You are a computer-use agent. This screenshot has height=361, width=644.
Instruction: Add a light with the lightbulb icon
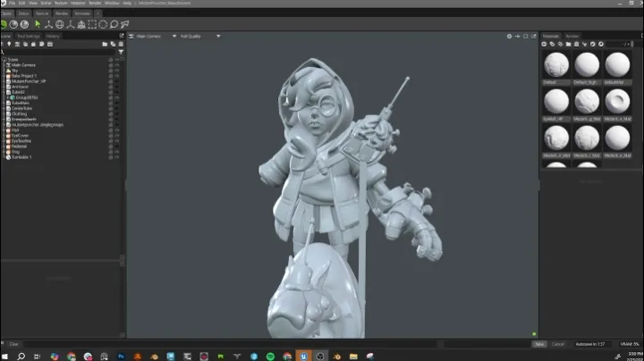click(9, 44)
